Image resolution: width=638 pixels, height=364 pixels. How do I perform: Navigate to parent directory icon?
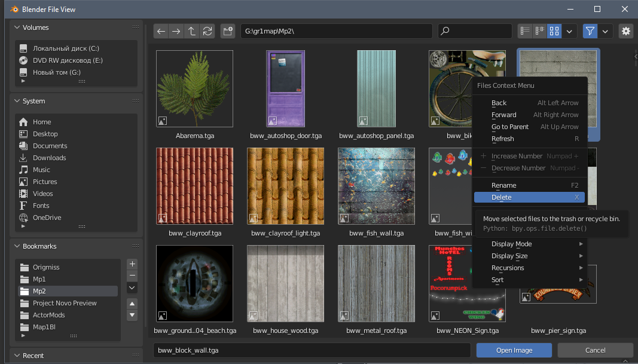pyautogui.click(x=192, y=31)
